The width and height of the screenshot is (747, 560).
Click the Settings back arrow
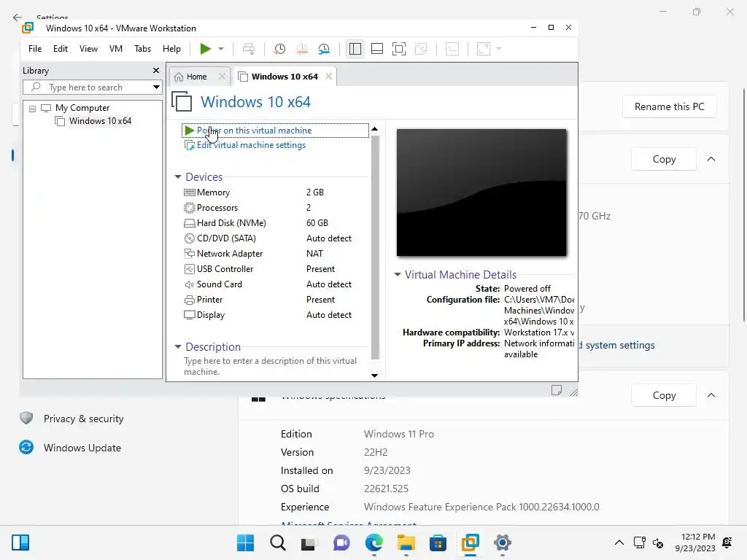[x=18, y=17]
